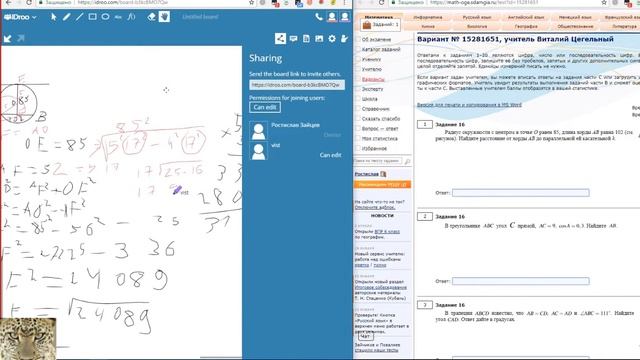Screen dimensions: 640x360
Task: Click the magnifier search icon in sidebar
Action: (x=407, y=162)
